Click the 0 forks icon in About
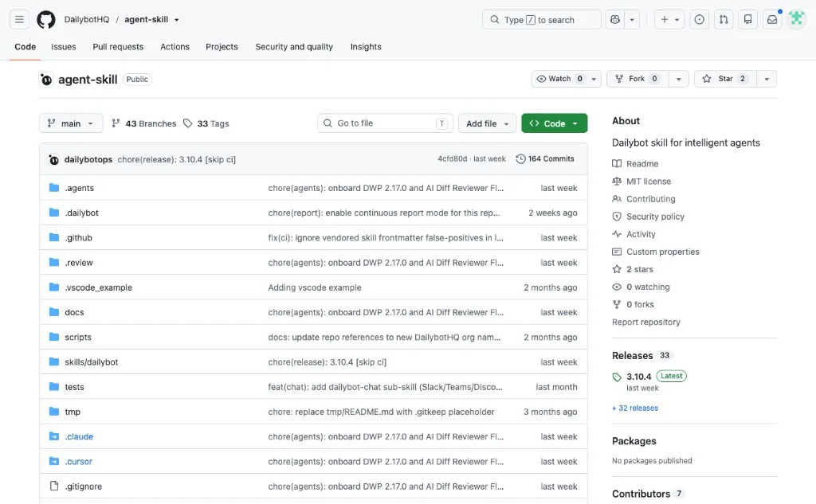 point(617,304)
